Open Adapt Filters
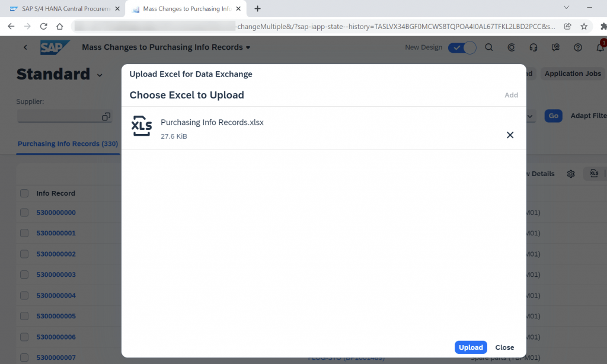The image size is (607, 364). click(589, 116)
